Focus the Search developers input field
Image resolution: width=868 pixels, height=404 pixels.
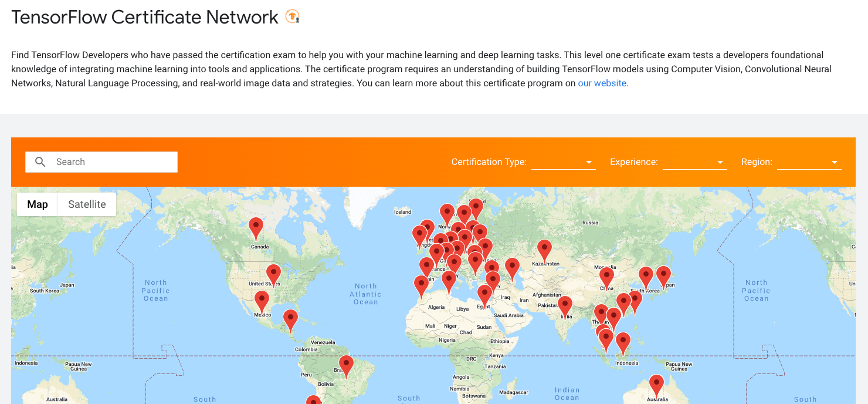point(101,162)
